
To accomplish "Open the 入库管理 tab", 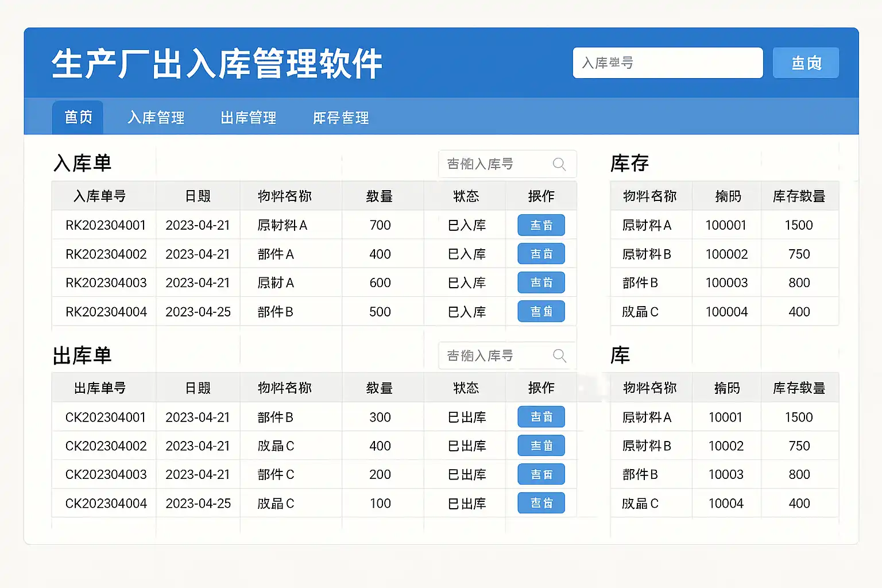I will [156, 118].
